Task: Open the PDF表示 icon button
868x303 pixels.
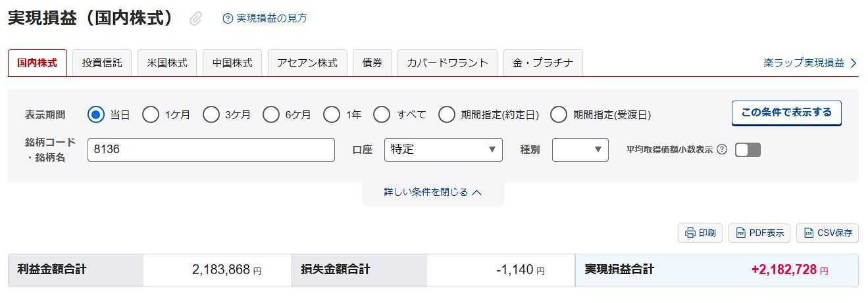Action: click(741, 233)
